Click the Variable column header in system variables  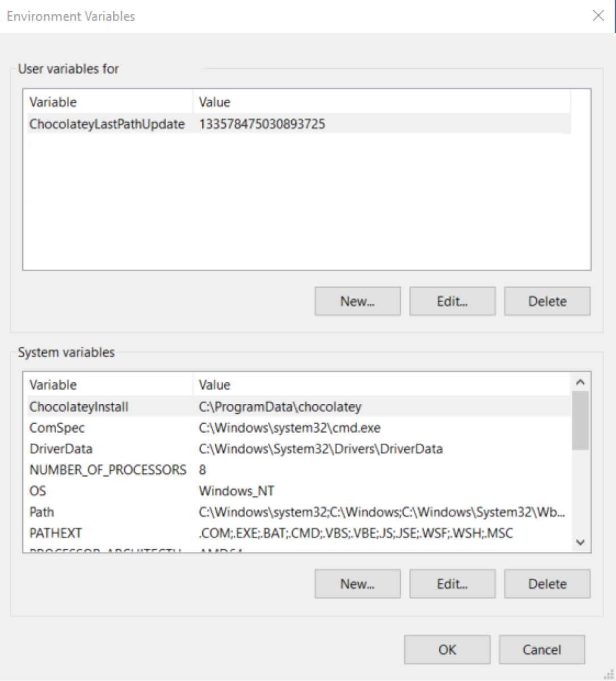tap(108, 385)
